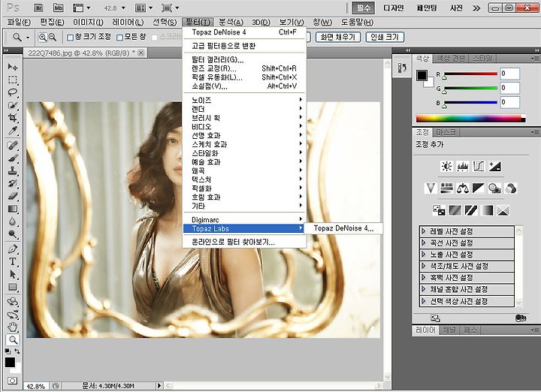Select the Spot Healing Brush tool
Viewport: 541px width, 392px height.
pos(13,145)
